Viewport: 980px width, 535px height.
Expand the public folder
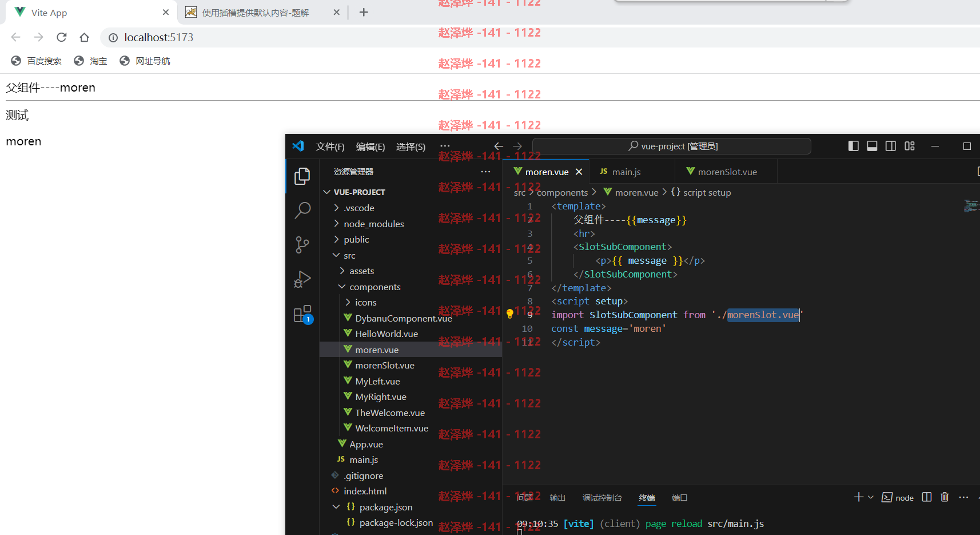tap(336, 239)
